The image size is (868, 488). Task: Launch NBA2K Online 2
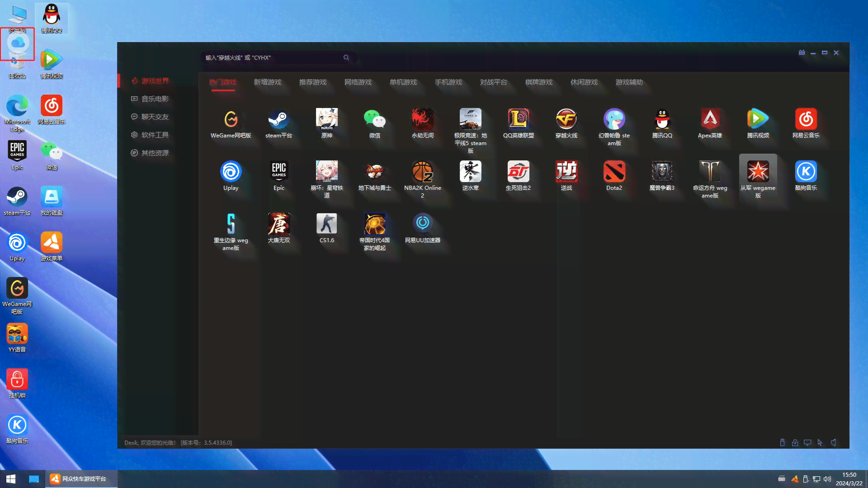pos(423,179)
